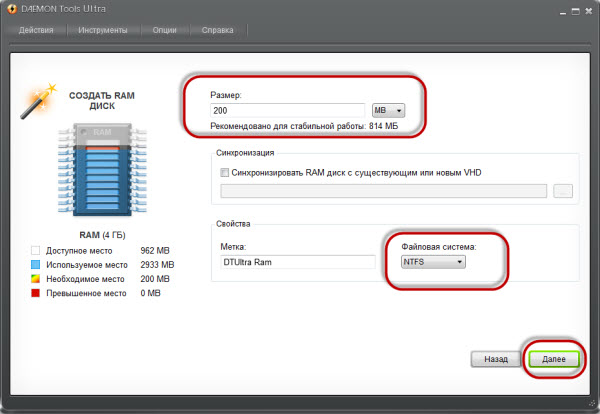The image size is (600, 414).
Task: Click the Метка field containing DTUltra Ram
Action: [296, 262]
